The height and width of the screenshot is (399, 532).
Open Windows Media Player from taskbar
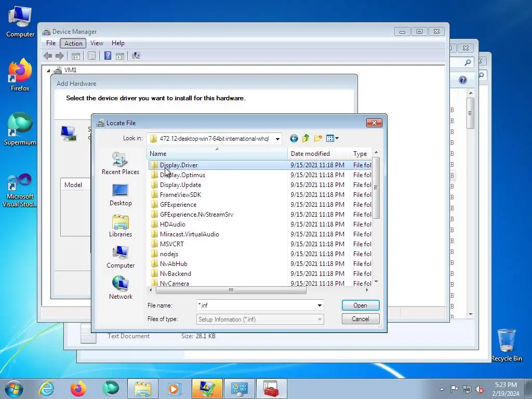(x=175, y=389)
